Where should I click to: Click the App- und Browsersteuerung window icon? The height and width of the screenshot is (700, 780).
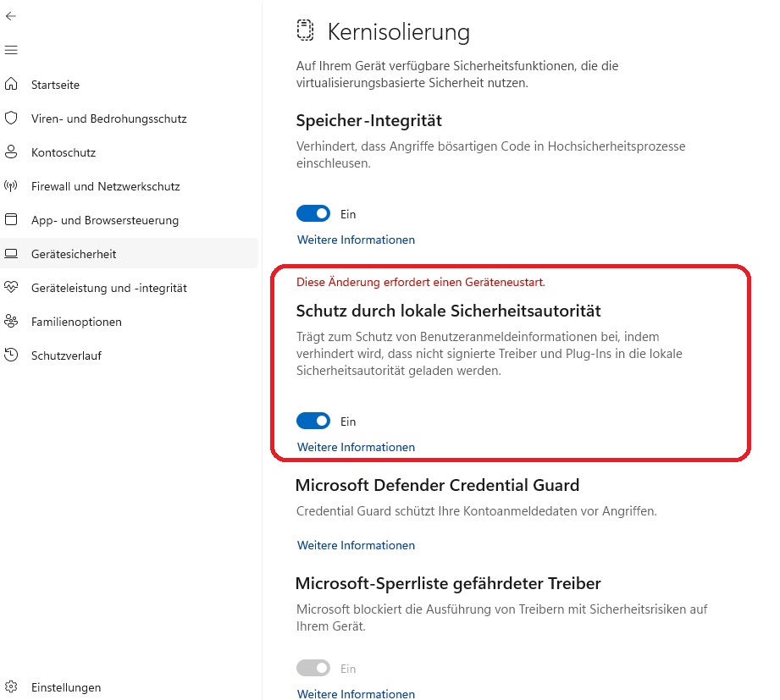[11, 220]
